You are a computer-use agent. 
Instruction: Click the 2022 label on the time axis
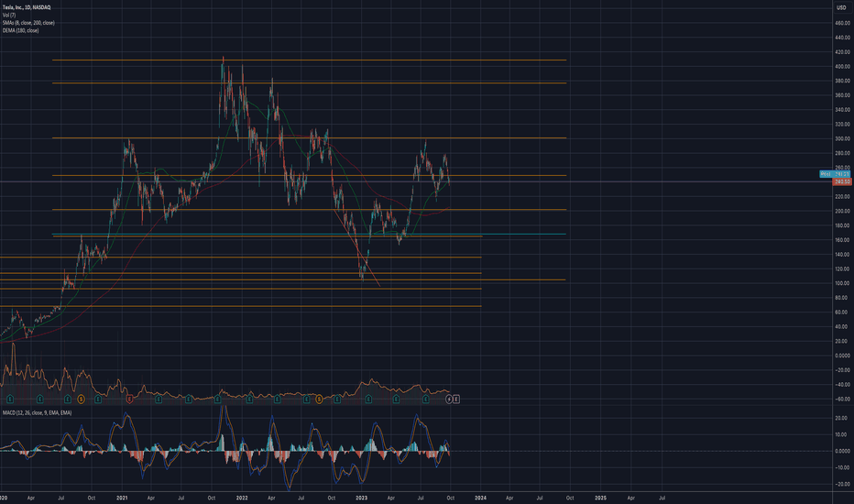[242, 498]
